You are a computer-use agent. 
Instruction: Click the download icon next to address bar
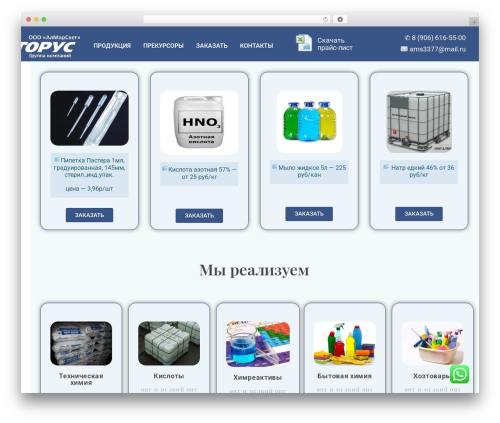pyautogui.click(x=340, y=19)
